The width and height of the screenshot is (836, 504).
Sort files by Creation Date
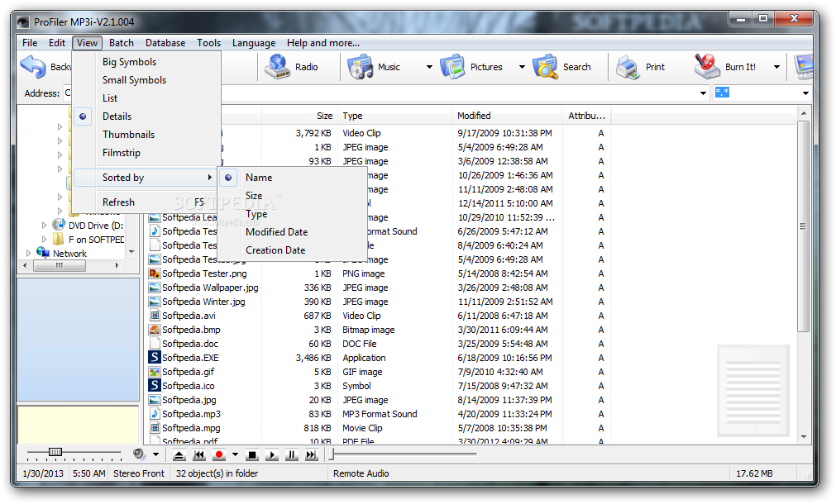(x=275, y=250)
